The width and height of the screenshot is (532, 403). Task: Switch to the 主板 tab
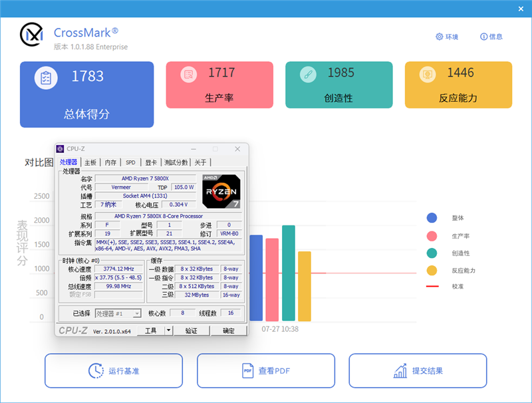point(90,162)
